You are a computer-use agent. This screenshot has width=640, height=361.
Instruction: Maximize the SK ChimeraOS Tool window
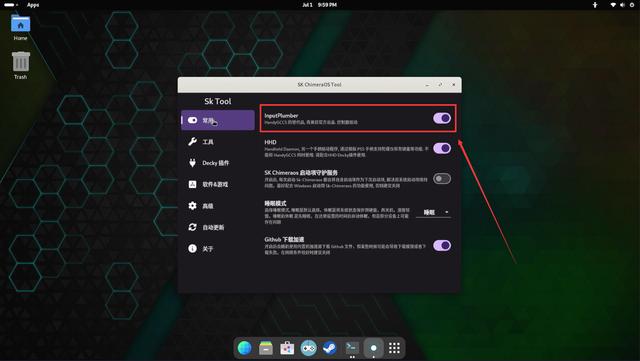coord(440,85)
